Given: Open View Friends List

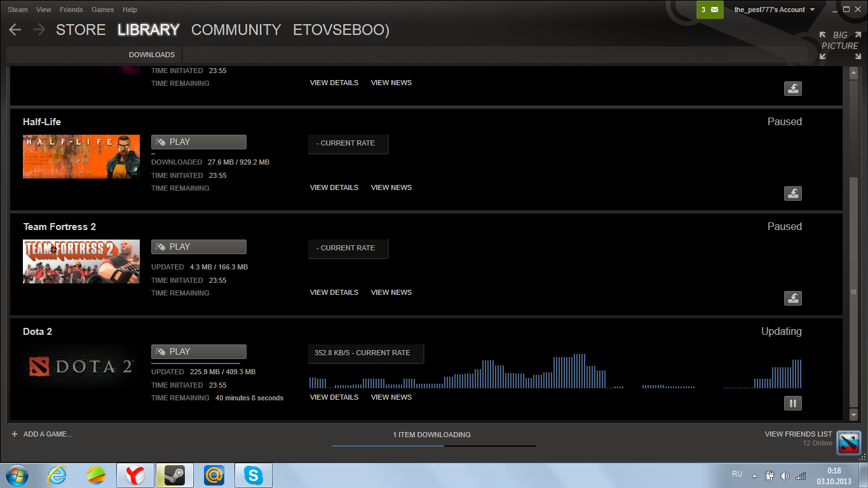Looking at the screenshot, I should pyautogui.click(x=799, y=434).
